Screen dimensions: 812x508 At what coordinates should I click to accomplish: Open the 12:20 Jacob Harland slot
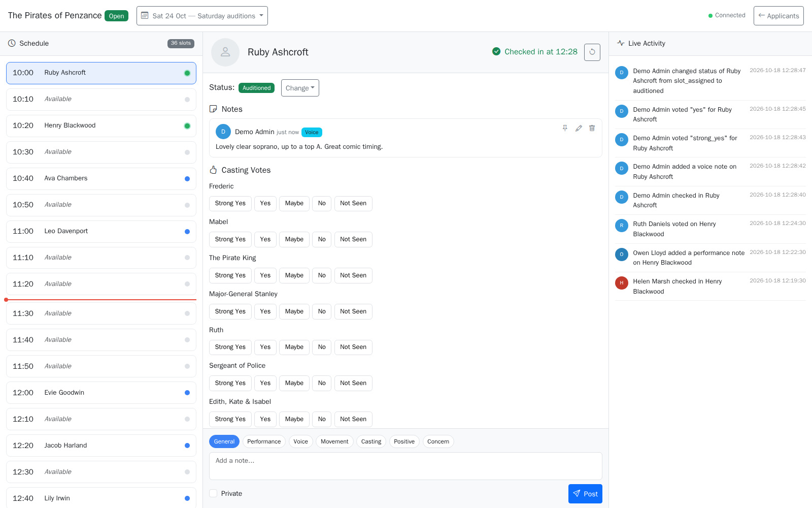tap(101, 446)
